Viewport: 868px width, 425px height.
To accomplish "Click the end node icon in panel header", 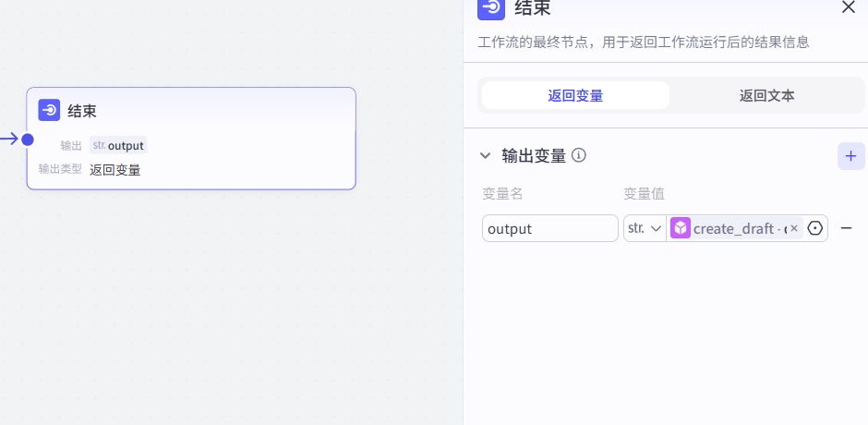I will coord(490,8).
